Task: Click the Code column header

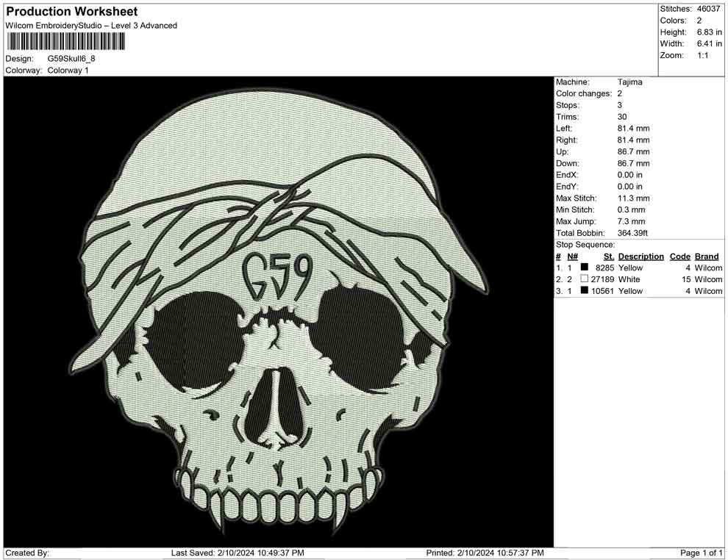Action: pyautogui.click(x=679, y=256)
